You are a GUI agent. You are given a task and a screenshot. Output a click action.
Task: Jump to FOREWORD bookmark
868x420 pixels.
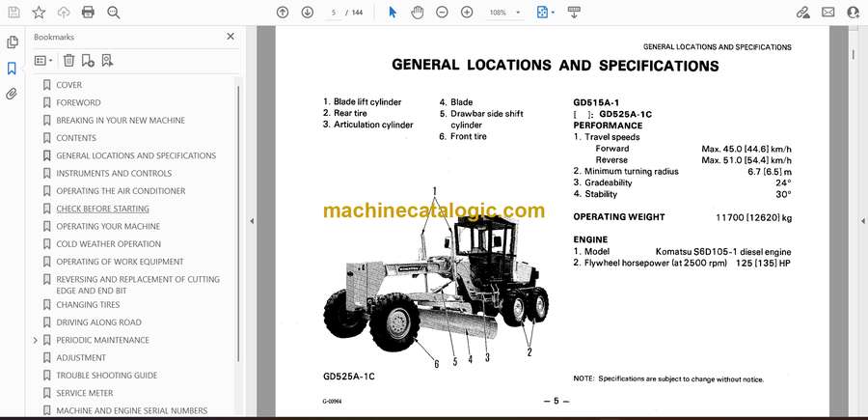click(x=79, y=102)
